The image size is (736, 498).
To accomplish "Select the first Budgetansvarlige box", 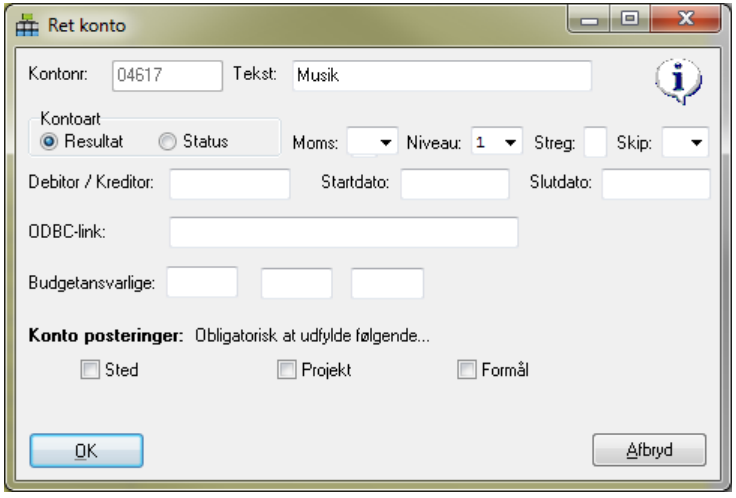I will (202, 282).
